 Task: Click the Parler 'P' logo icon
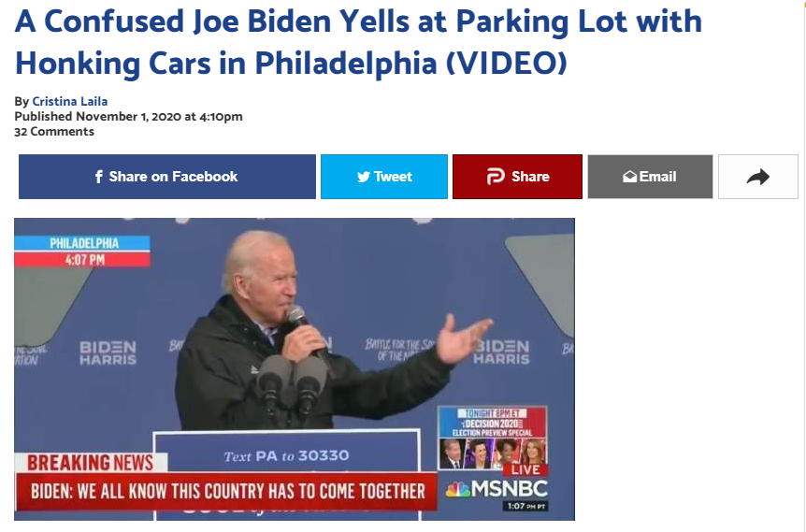tap(496, 177)
